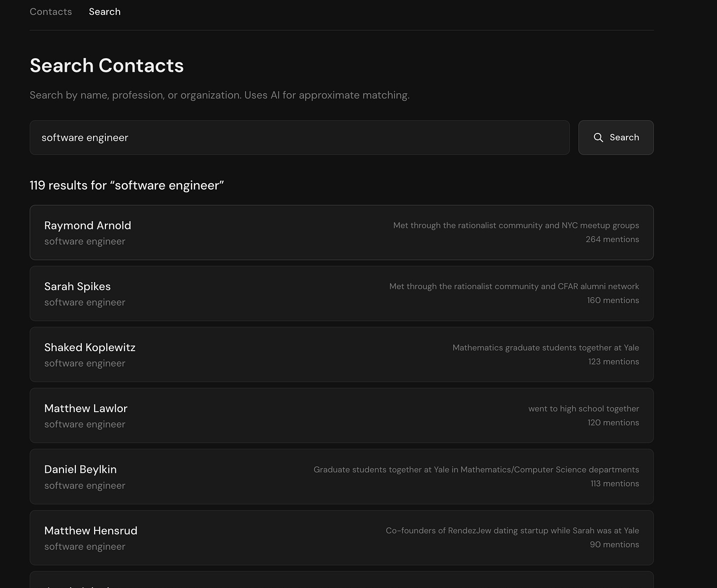This screenshot has height=588, width=717.
Task: Open Matthew Lawlor's contact name
Action: coord(86,409)
